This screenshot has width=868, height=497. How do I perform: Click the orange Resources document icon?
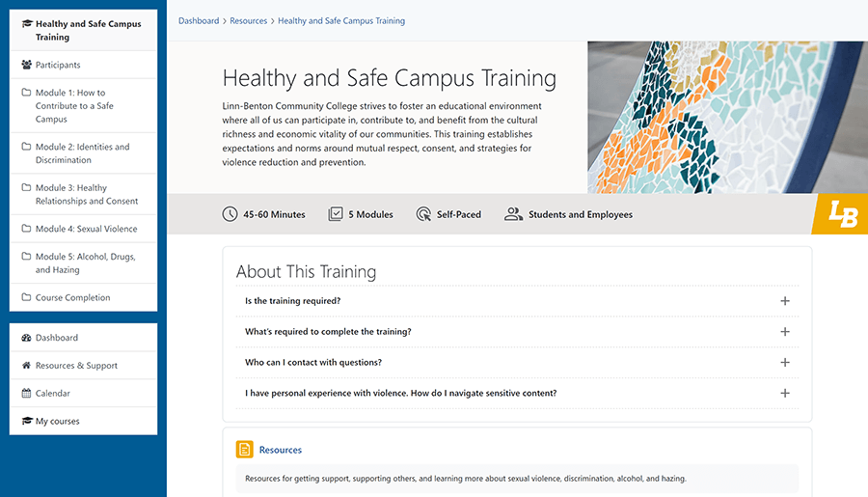(245, 450)
